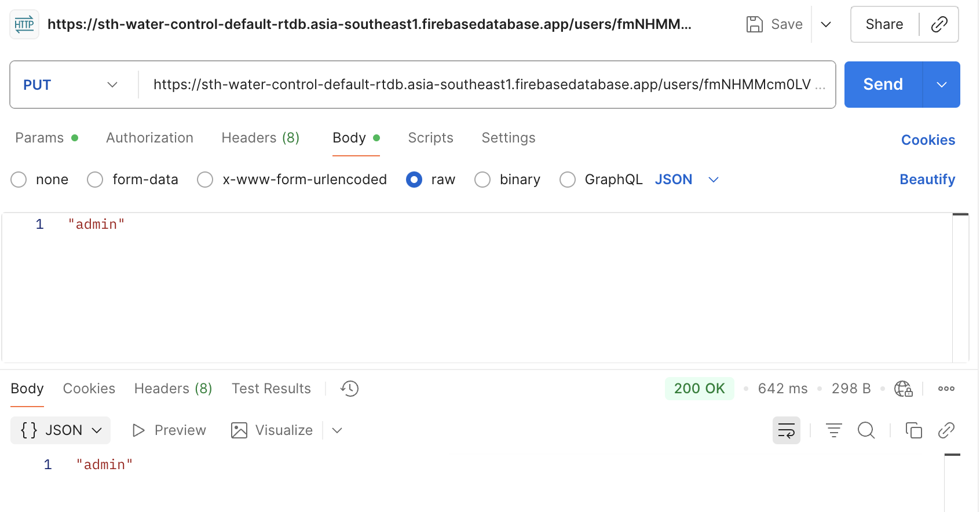Open the response filter icon

pos(833,430)
